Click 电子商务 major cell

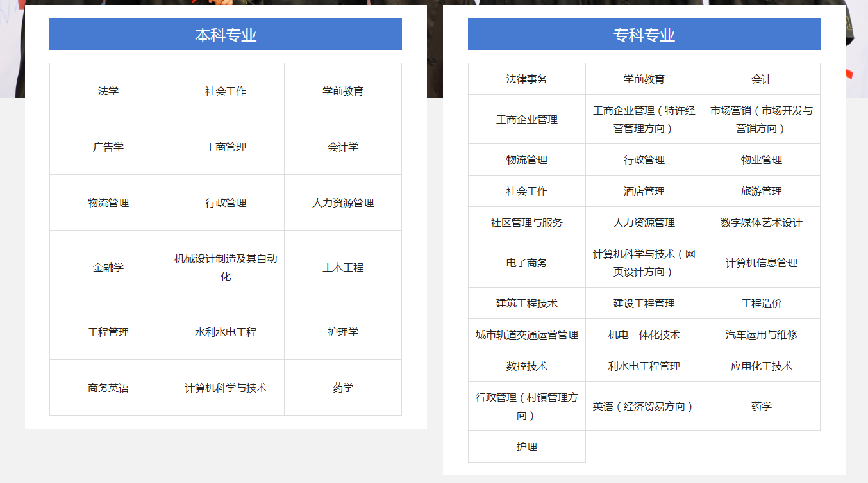click(x=527, y=263)
